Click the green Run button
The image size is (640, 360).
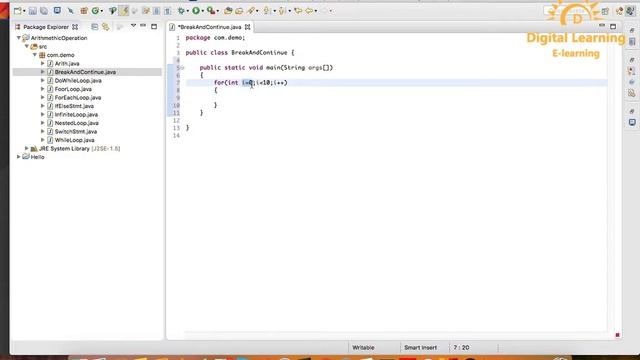point(196,11)
